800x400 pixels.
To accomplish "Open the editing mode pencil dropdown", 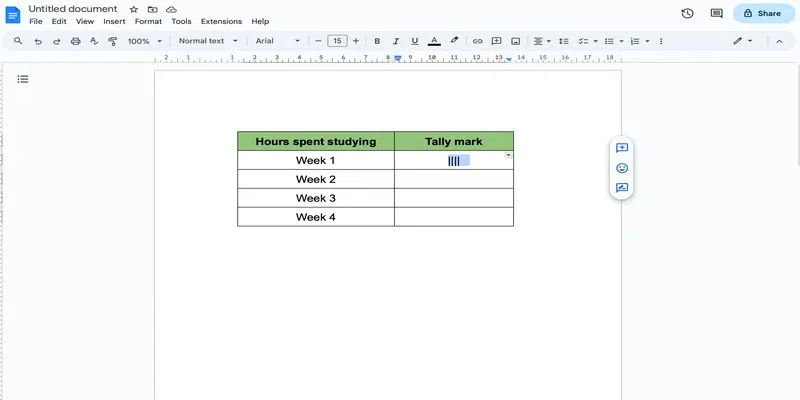I will 743,41.
